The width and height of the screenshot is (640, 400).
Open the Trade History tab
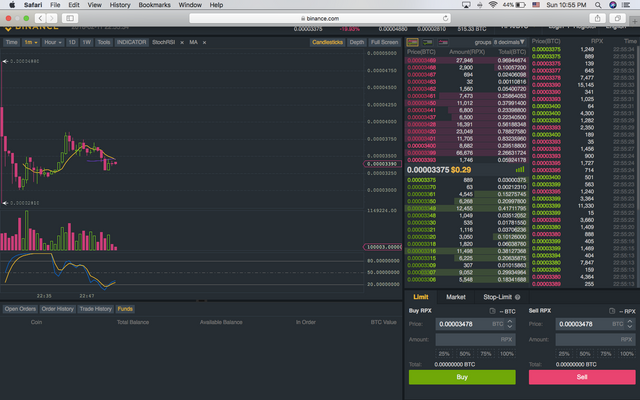pos(96,309)
